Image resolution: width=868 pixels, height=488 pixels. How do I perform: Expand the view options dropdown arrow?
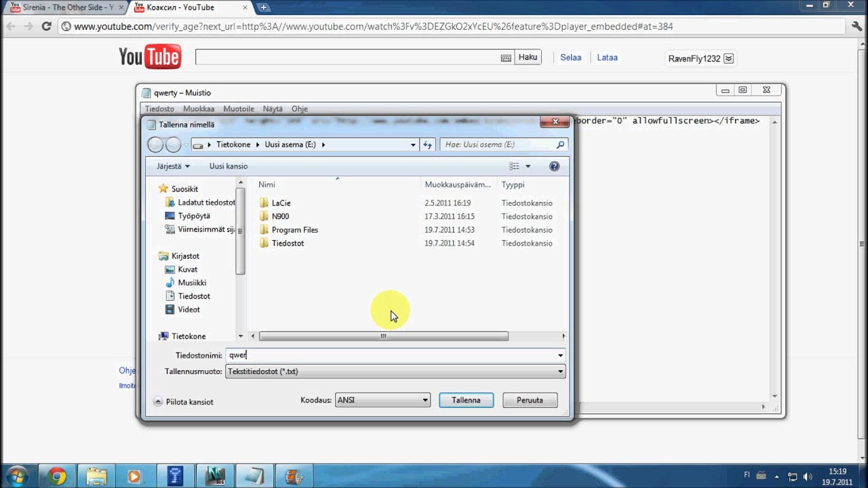point(528,166)
